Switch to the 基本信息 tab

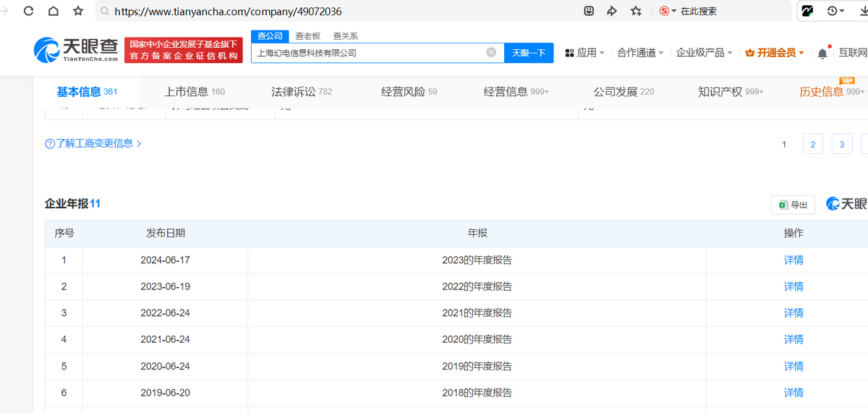(x=87, y=92)
